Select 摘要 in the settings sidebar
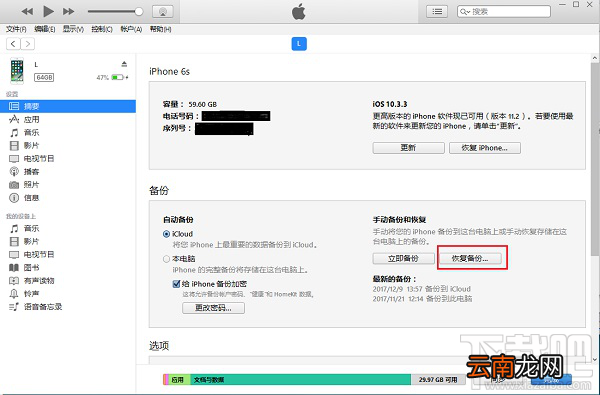Viewport: 600px width, 395px height. point(68,106)
